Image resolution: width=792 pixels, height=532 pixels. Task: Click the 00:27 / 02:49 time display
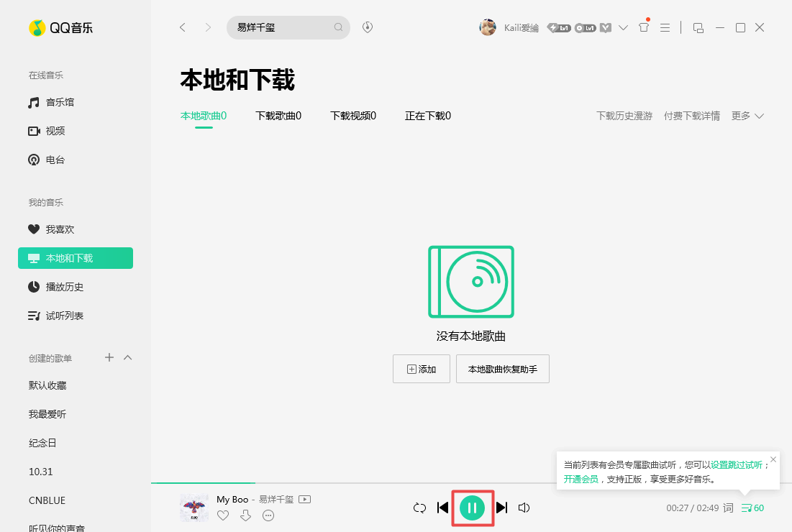point(693,508)
